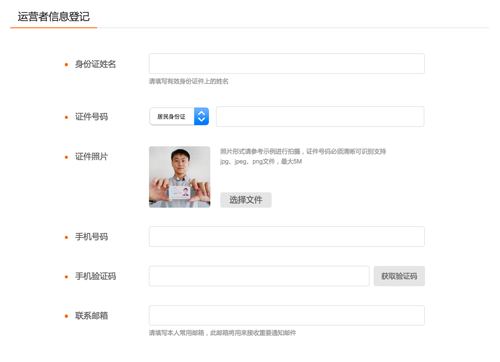Click the sample ID photo thumbnail
This screenshot has width=500, height=362.
coord(180,177)
